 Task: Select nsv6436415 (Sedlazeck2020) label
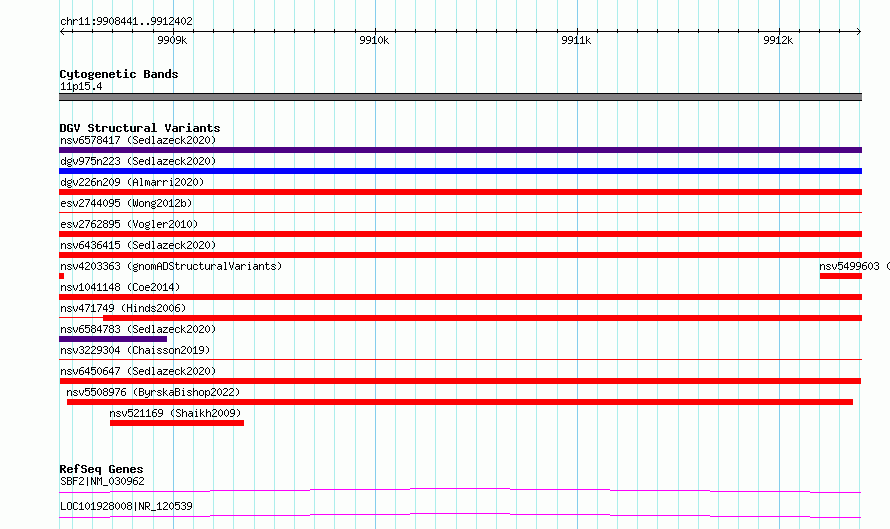click(138, 245)
